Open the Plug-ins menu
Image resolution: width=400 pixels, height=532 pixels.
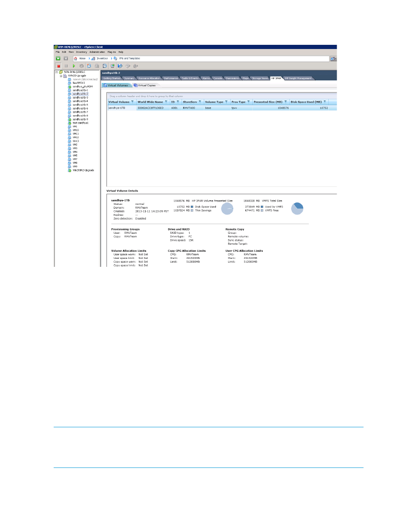(x=112, y=52)
